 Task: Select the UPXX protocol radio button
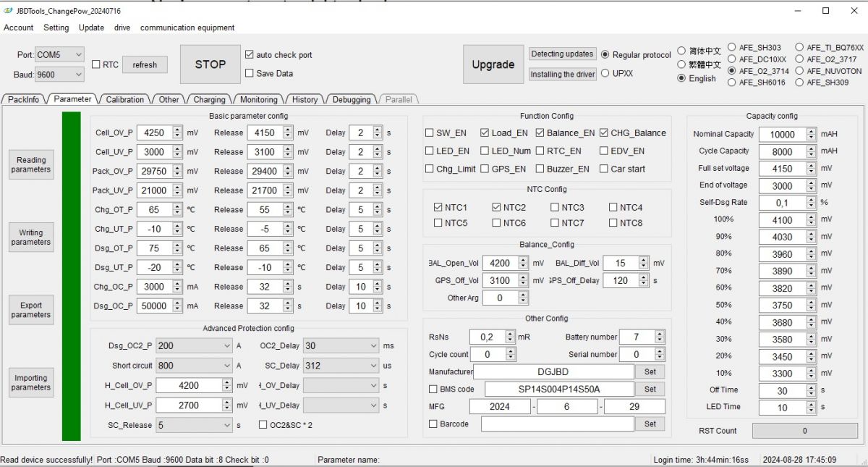[605, 73]
